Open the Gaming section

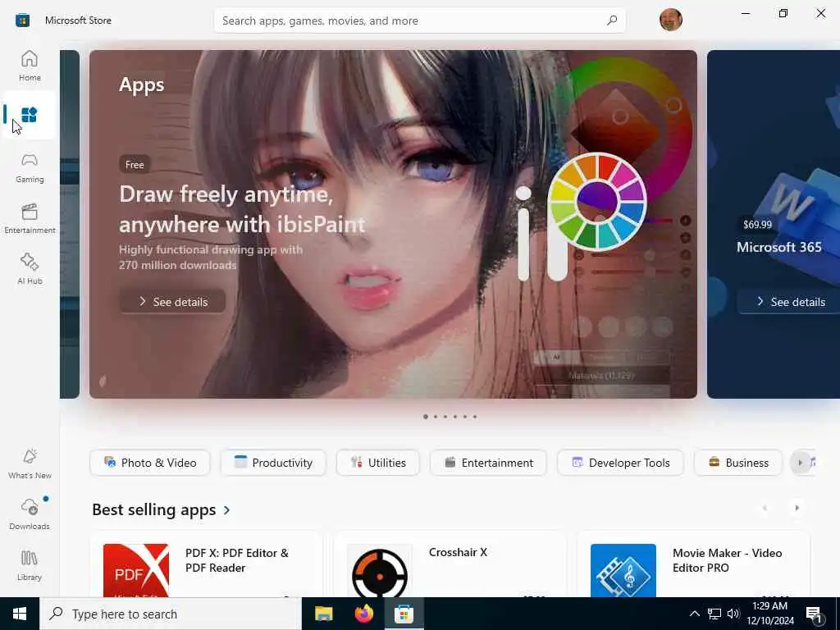pyautogui.click(x=30, y=168)
